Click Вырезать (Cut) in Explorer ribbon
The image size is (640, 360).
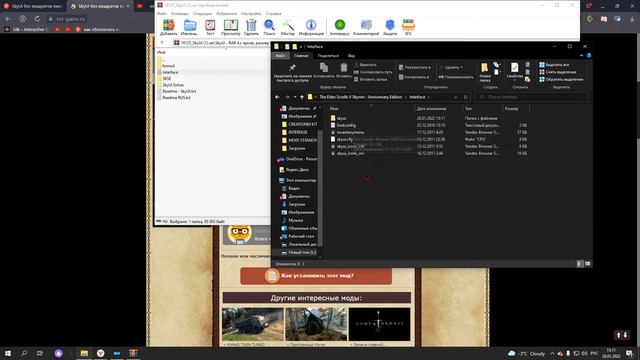(365, 65)
